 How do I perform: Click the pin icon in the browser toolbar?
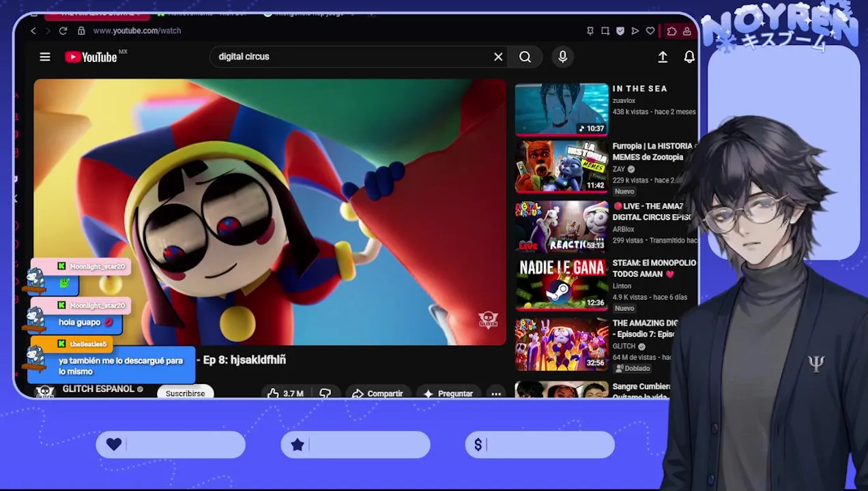coord(590,31)
